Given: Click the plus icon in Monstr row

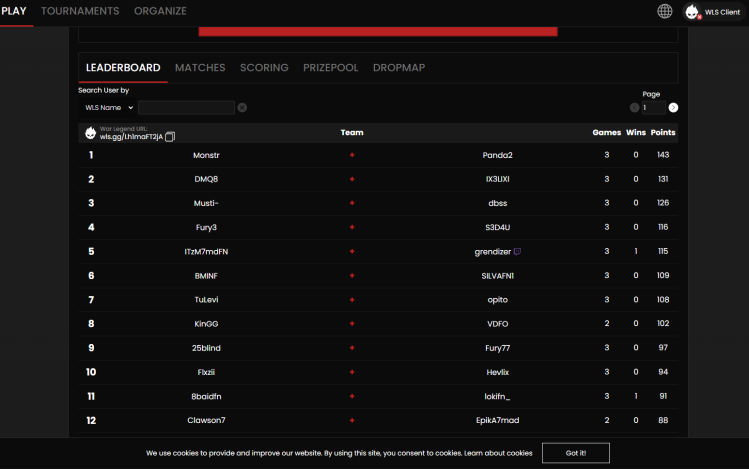Looking at the screenshot, I should click(x=352, y=155).
